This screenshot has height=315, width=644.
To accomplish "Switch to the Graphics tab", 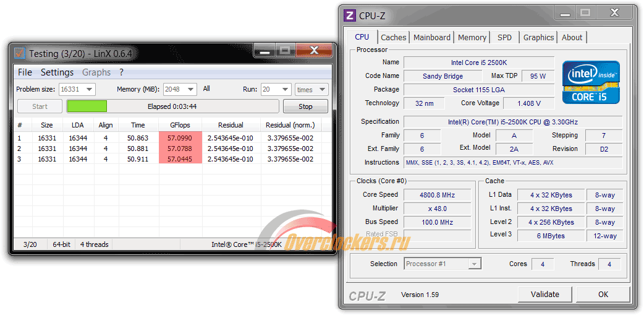I will [x=538, y=37].
